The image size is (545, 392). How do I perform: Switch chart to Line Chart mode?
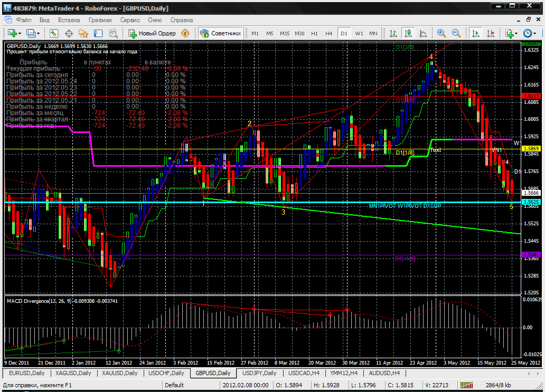click(x=423, y=33)
